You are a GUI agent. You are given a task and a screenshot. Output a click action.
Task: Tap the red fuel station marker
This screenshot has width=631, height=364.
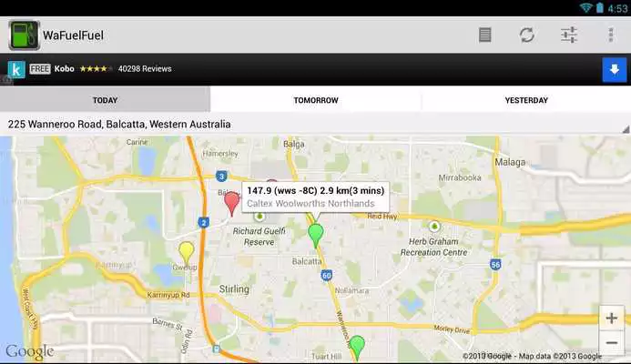tap(232, 205)
